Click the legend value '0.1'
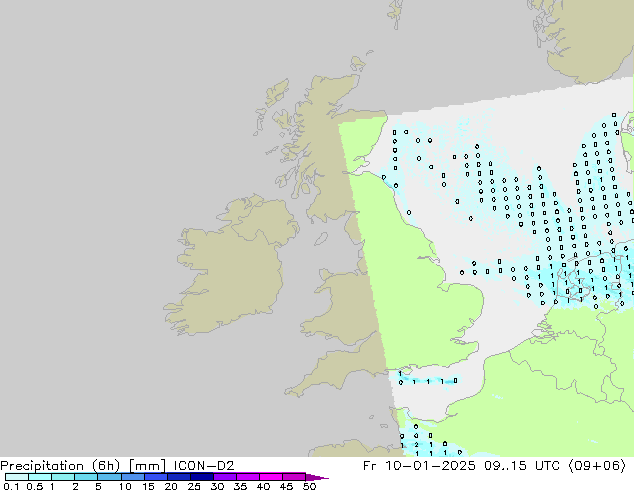 [11, 486]
